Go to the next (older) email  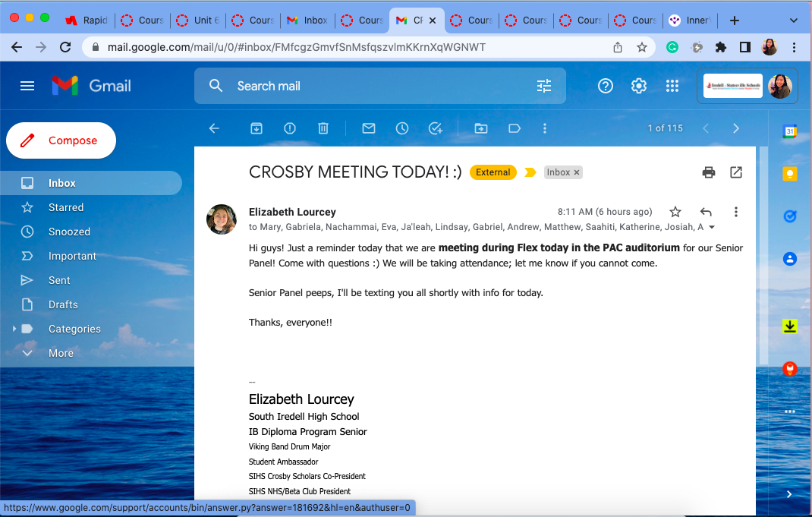pyautogui.click(x=736, y=128)
